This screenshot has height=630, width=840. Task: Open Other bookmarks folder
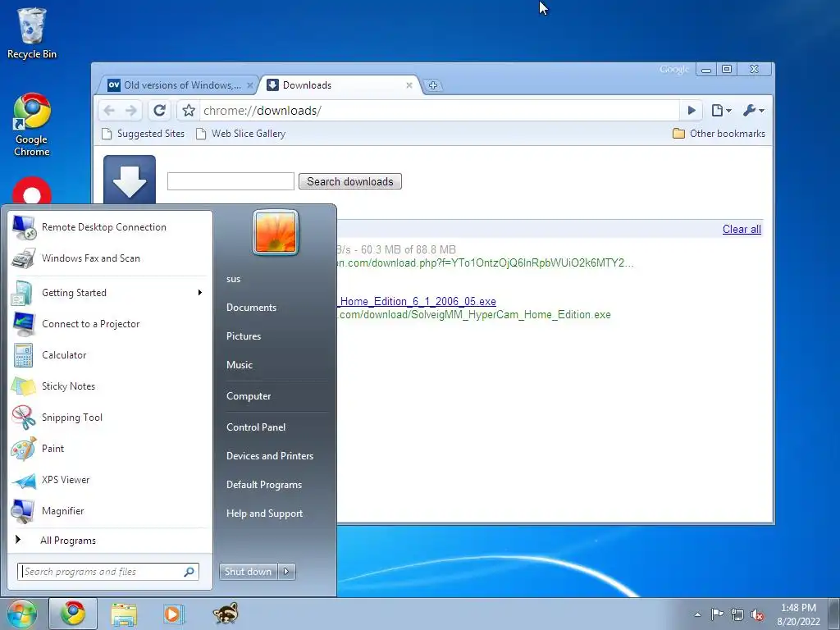point(719,134)
